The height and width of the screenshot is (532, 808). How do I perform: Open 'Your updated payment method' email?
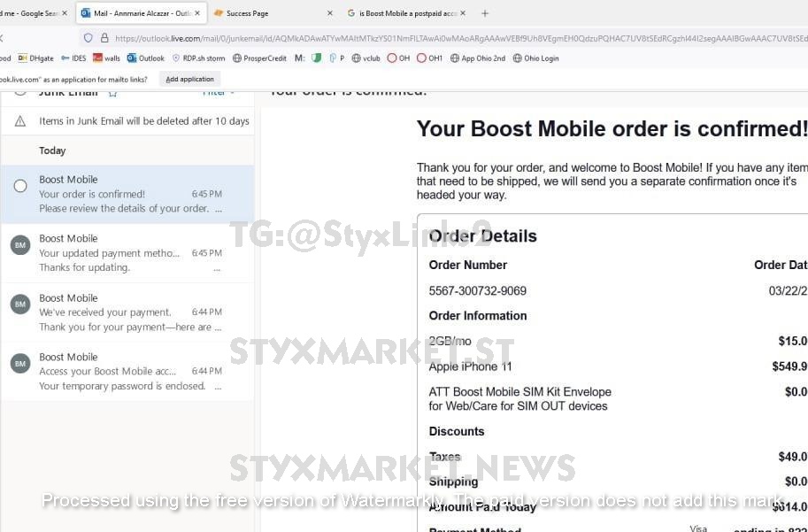(127, 253)
